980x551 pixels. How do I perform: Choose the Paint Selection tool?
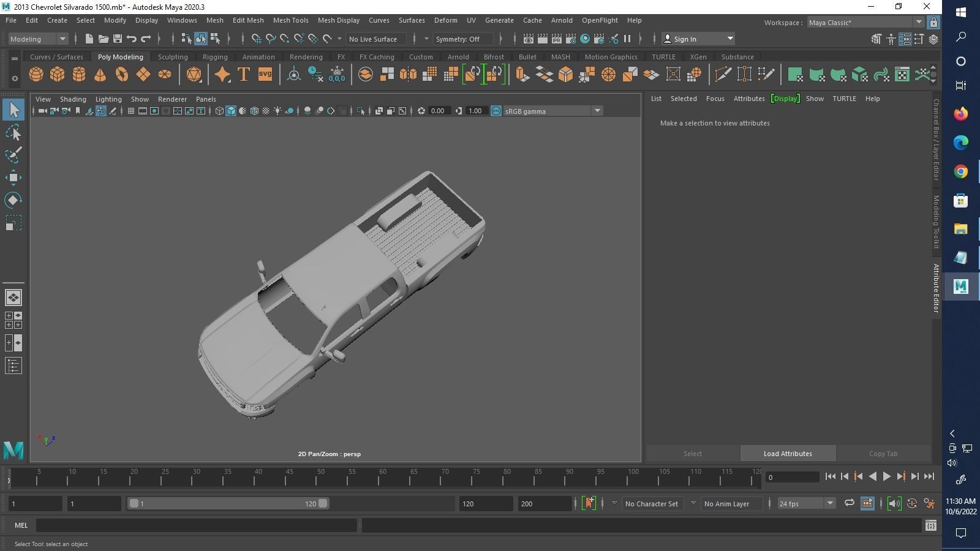coord(13,155)
